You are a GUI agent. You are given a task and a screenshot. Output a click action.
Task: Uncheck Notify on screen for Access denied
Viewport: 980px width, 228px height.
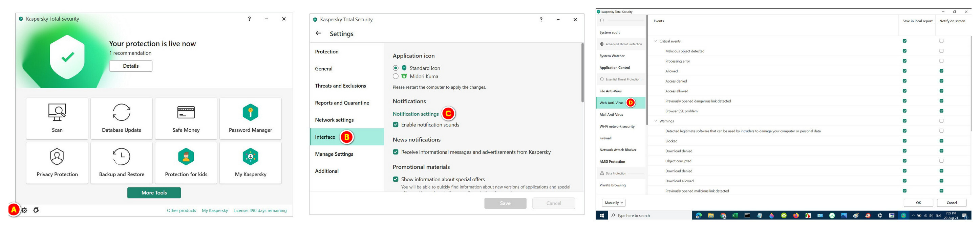pyautogui.click(x=941, y=81)
